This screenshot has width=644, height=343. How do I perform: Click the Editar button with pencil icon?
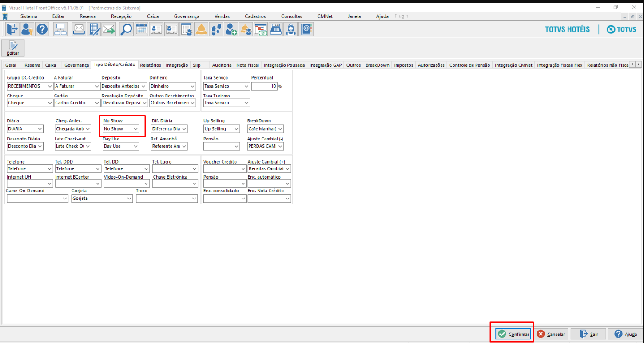click(x=13, y=48)
